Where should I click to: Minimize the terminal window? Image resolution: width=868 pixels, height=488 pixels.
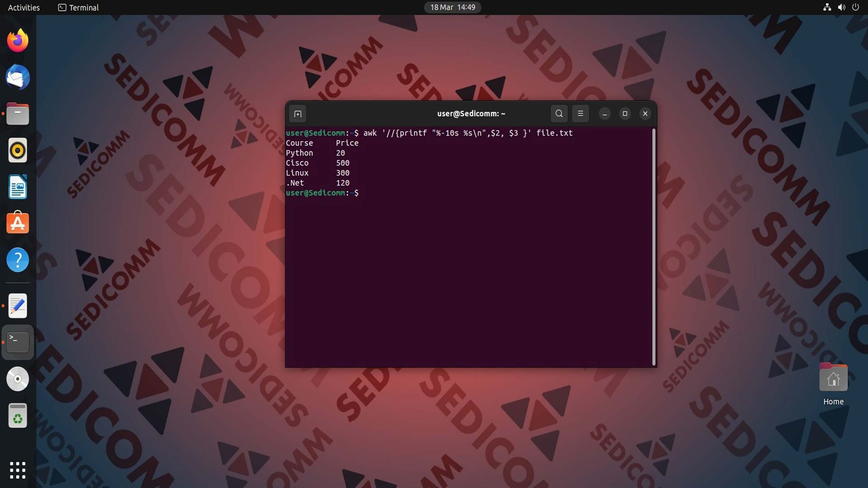pos(604,114)
